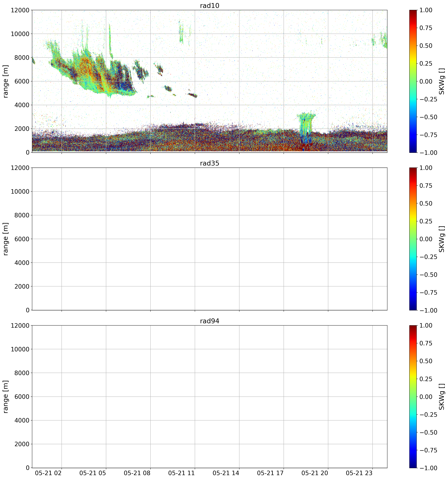Click the 2000 range tick on rad35 plot
448x479 pixels.
click(22, 286)
